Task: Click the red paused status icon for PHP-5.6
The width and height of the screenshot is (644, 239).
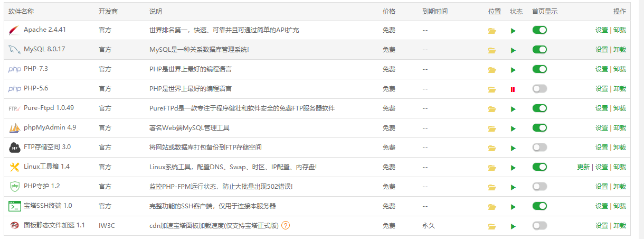Action: pyautogui.click(x=513, y=90)
